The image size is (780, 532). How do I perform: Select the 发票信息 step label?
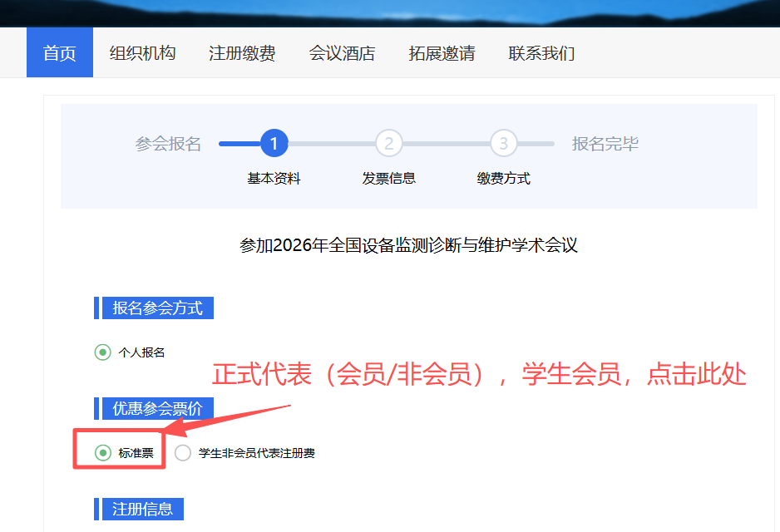point(388,178)
